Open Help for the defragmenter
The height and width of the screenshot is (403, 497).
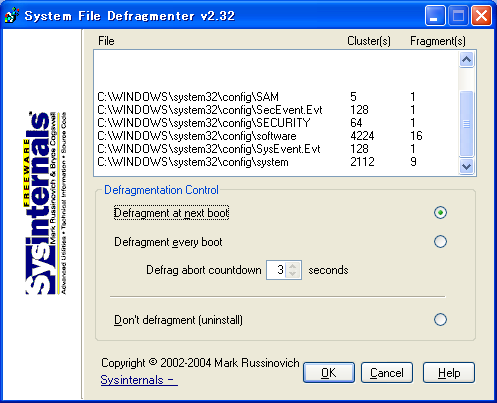pos(449,373)
